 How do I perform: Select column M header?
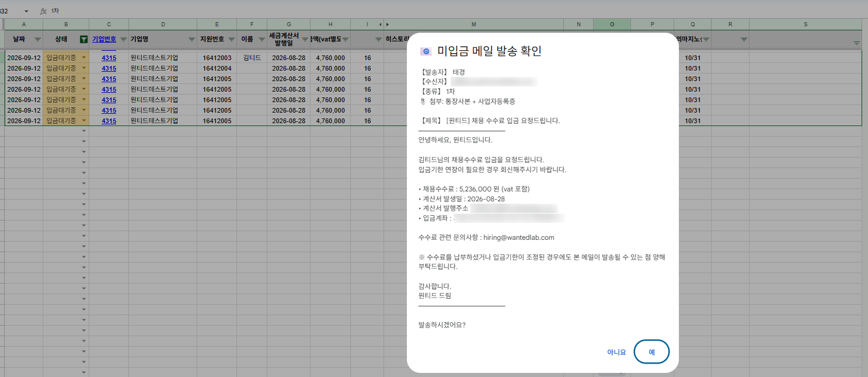point(474,24)
